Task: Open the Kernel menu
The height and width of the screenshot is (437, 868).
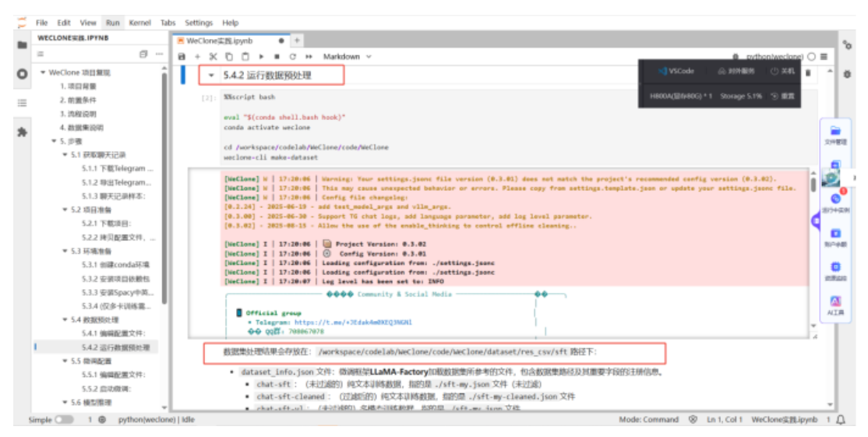Action: coord(140,23)
